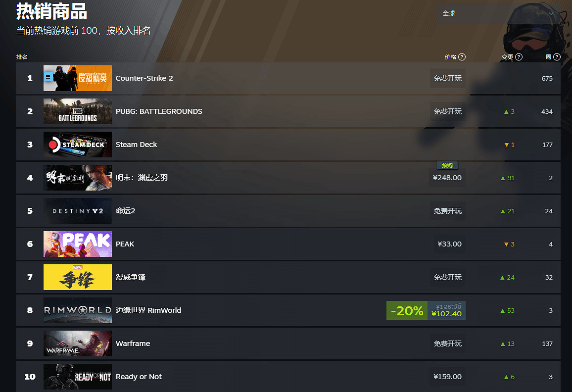Click the Steam Deck title link

click(x=136, y=145)
